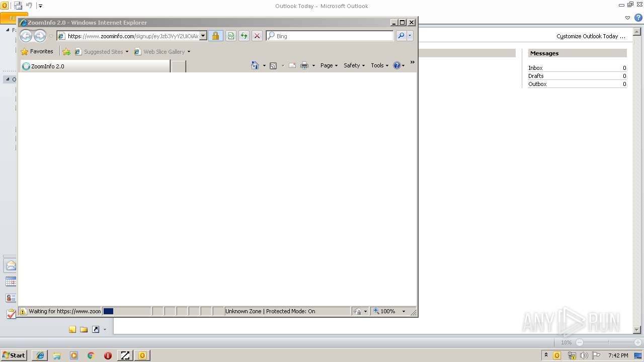This screenshot has width=644, height=362.
Task: Expand the address bar URL history dropdown
Action: (x=203, y=36)
